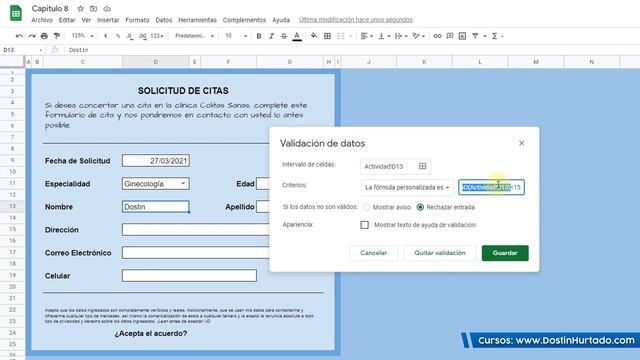Select the Mostrar aviso radio option

point(367,207)
